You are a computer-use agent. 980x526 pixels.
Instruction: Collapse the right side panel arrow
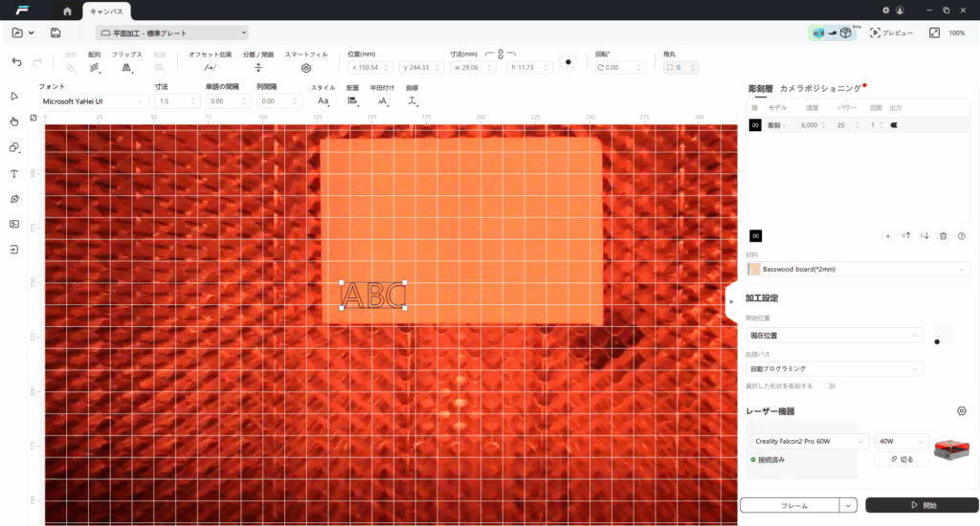point(731,301)
